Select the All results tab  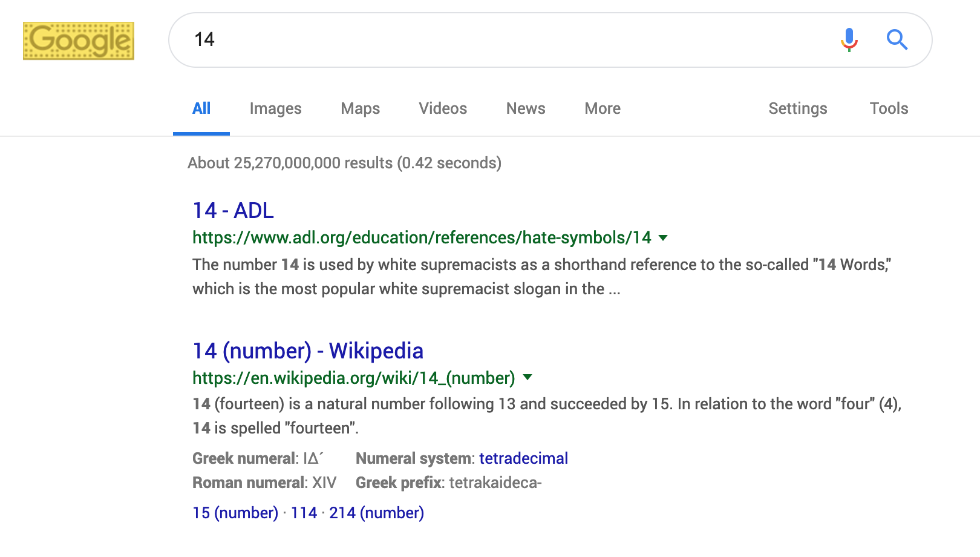pos(201,108)
